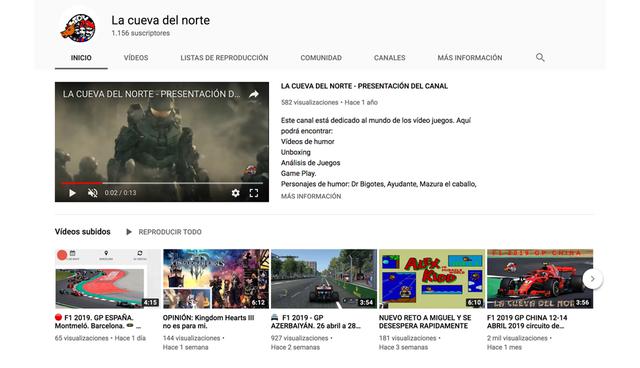Click the channel name 'La cueva del norte'
The height and width of the screenshot is (368, 640).
pyautogui.click(x=160, y=20)
